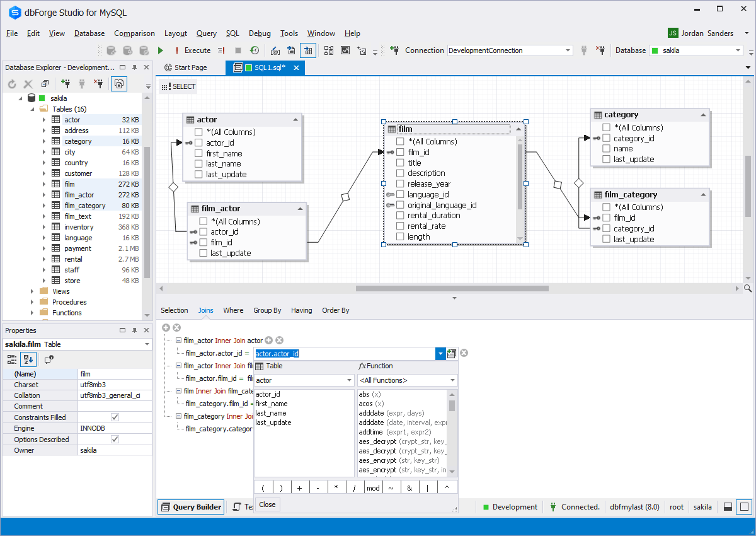The width and height of the screenshot is (756, 536).
Task: Run the query with green play icon
Action: (161, 50)
